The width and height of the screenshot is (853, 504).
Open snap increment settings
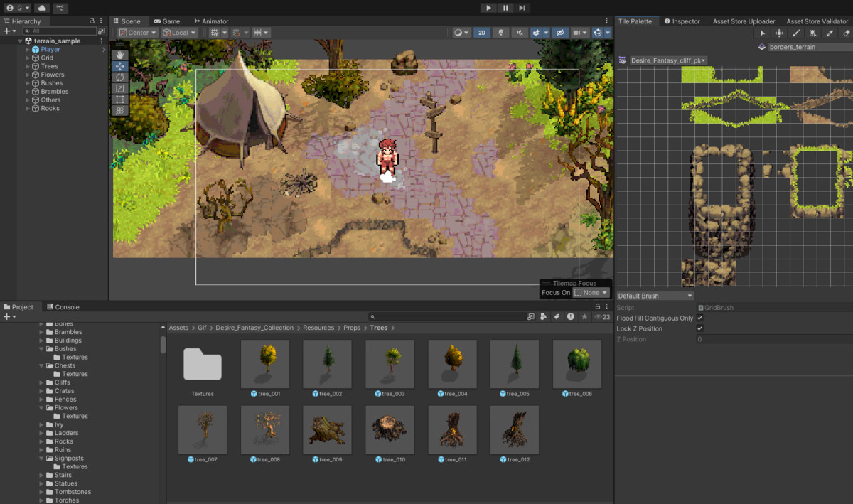pyautogui.click(x=261, y=33)
